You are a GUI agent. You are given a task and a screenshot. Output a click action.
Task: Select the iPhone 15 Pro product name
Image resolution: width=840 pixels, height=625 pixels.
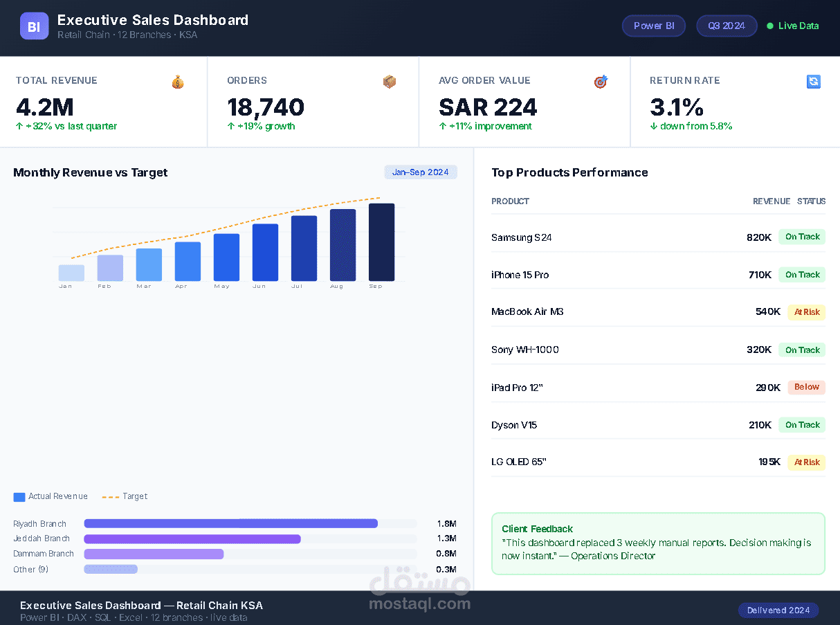pyautogui.click(x=520, y=275)
